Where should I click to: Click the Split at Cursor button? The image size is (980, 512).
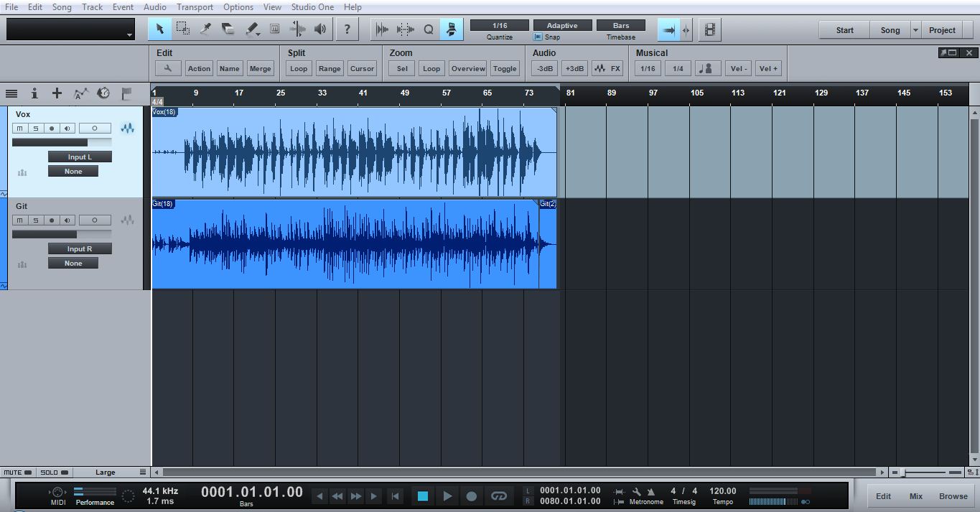pos(362,68)
